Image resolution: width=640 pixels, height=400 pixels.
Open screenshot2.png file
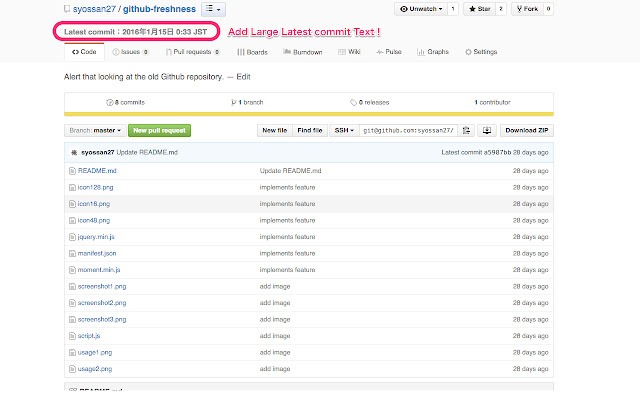point(102,303)
